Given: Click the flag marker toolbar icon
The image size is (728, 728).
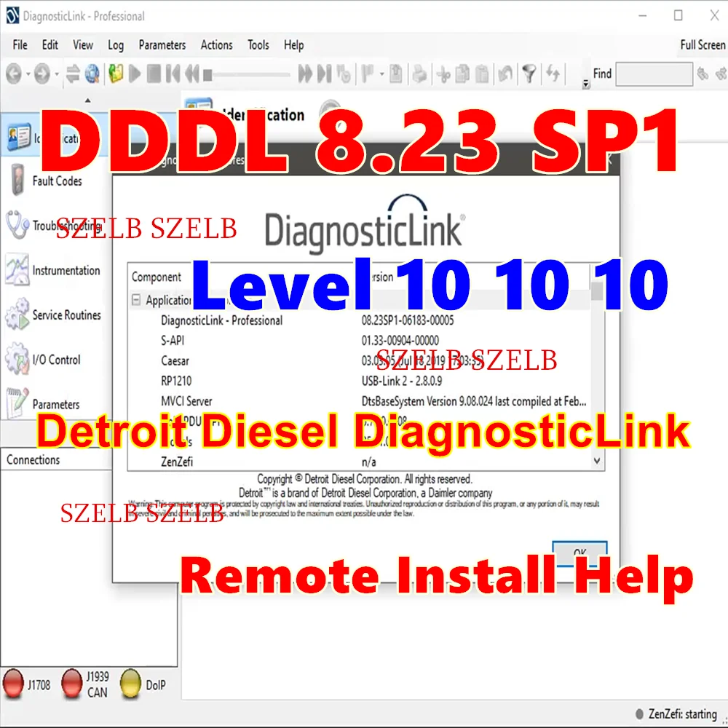Looking at the screenshot, I should pyautogui.click(x=368, y=74).
